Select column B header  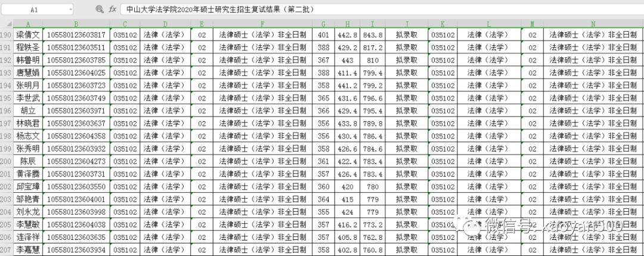76,24
